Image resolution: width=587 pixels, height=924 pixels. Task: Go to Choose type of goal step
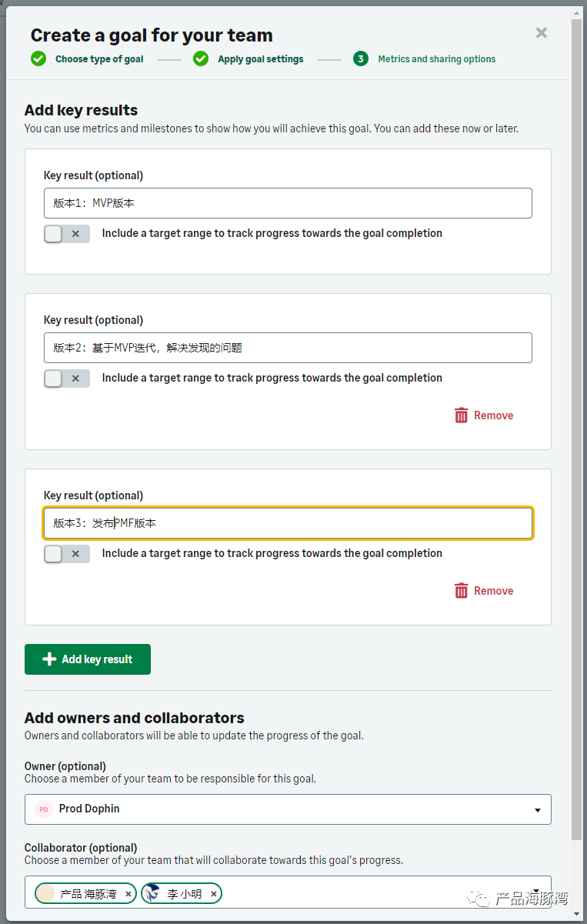(99, 59)
